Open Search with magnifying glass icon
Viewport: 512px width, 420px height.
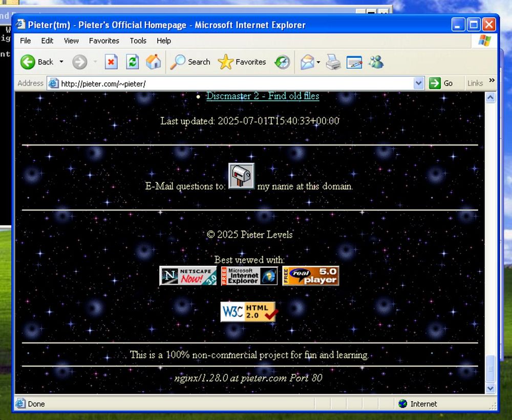178,62
